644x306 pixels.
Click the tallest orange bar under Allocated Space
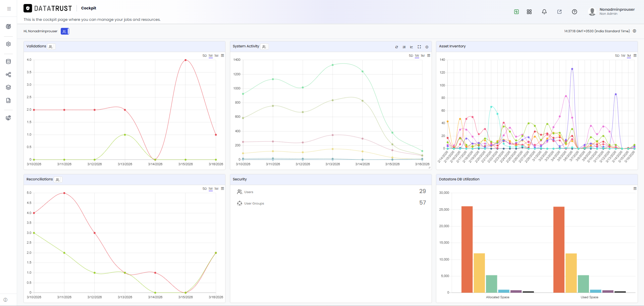[x=467, y=249]
